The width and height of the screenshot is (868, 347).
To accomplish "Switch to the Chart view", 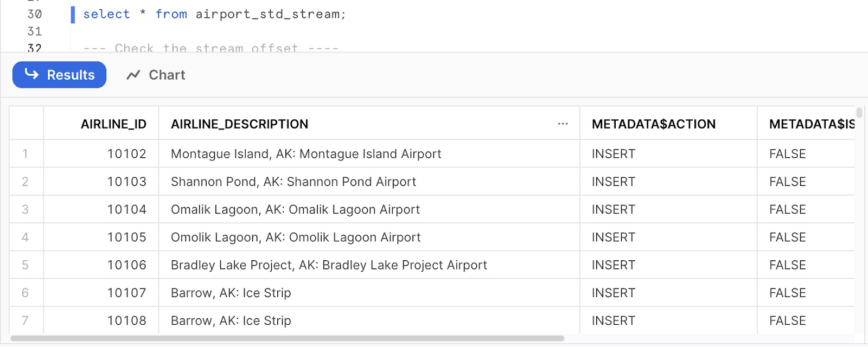I will click(x=156, y=75).
